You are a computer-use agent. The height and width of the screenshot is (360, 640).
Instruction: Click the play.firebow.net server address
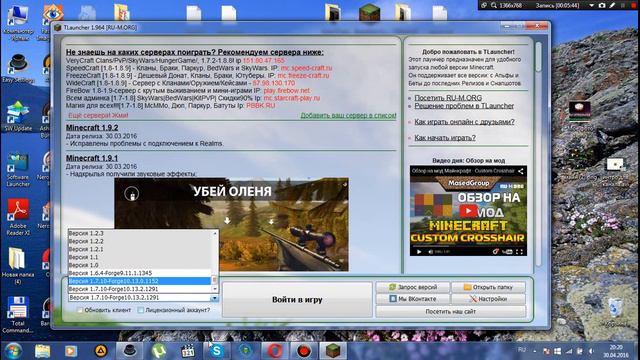point(287,90)
